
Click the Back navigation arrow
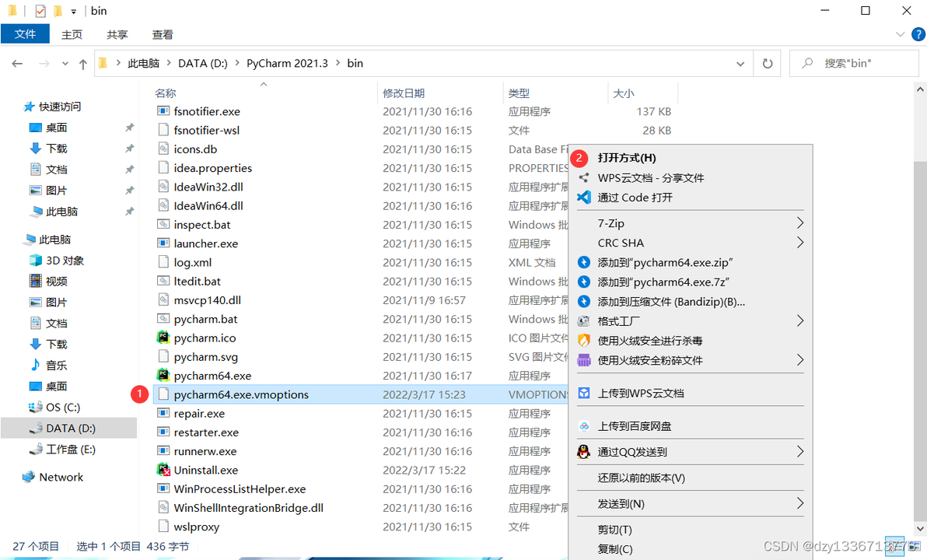coord(17,64)
